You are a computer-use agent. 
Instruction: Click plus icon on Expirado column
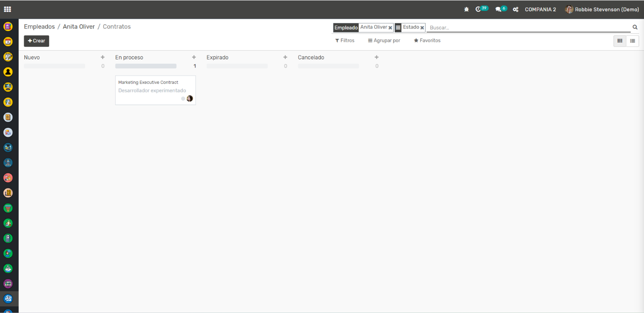pyautogui.click(x=285, y=57)
